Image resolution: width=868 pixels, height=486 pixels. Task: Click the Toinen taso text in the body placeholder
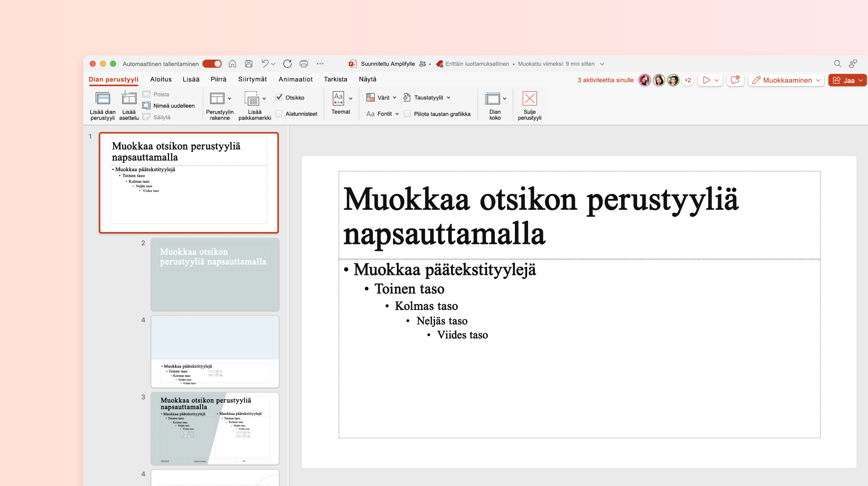409,289
